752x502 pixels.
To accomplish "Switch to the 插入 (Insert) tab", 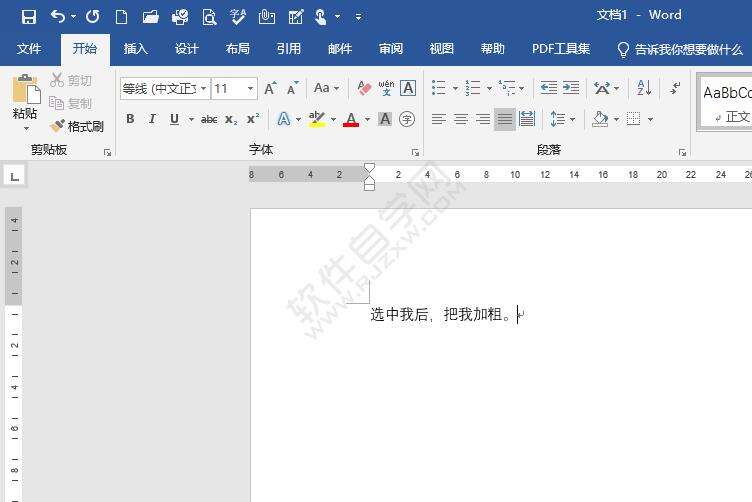I will coord(135,49).
